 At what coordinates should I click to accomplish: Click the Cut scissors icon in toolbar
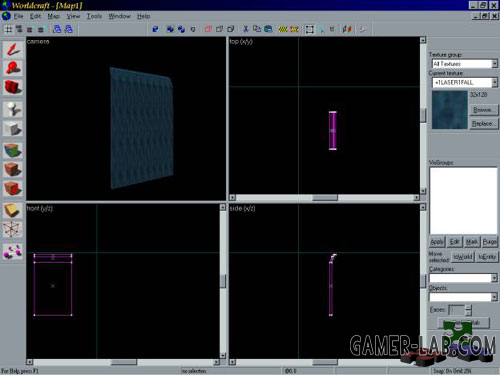(246, 29)
